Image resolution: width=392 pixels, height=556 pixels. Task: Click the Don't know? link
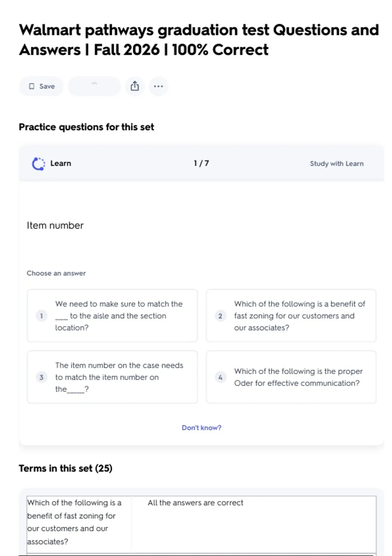(202, 428)
